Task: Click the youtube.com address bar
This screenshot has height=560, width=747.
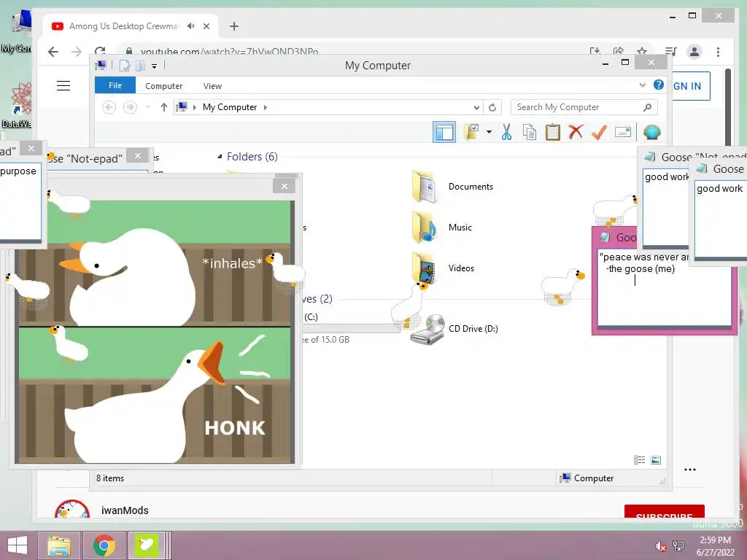Action: pyautogui.click(x=228, y=52)
